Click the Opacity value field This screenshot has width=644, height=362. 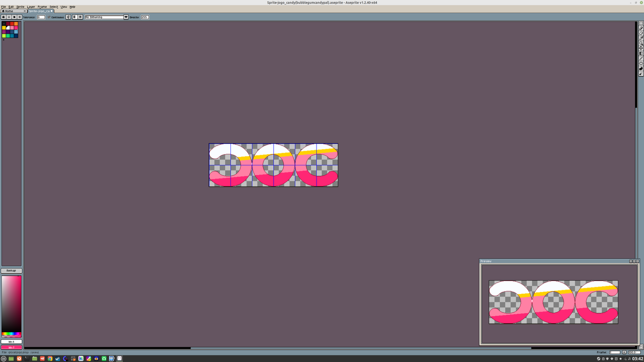tap(145, 17)
